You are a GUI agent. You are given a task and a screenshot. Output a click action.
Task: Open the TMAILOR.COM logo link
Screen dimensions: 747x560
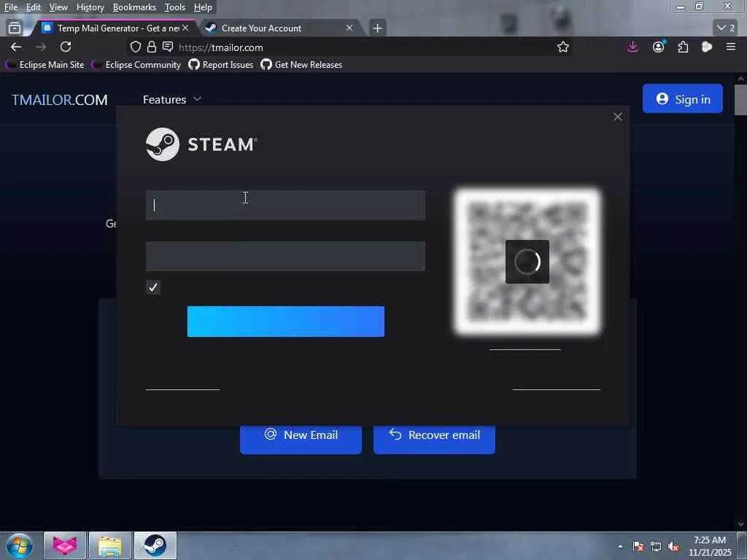[60, 99]
